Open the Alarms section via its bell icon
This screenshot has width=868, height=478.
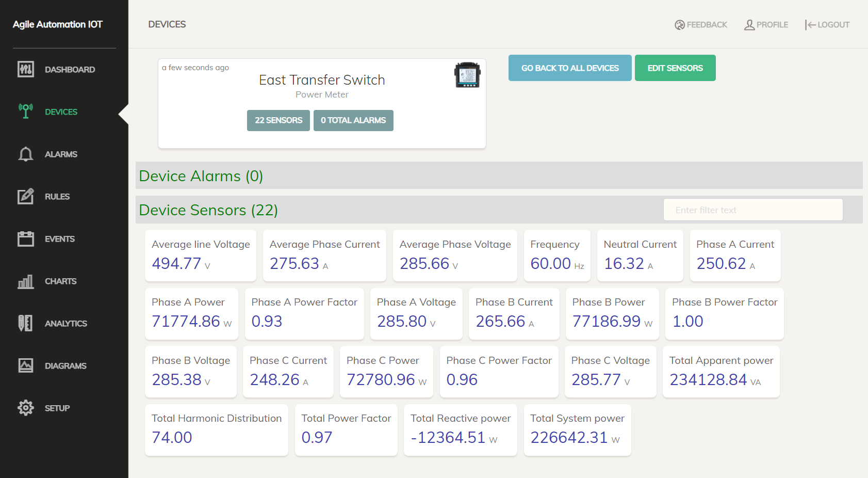pos(25,154)
